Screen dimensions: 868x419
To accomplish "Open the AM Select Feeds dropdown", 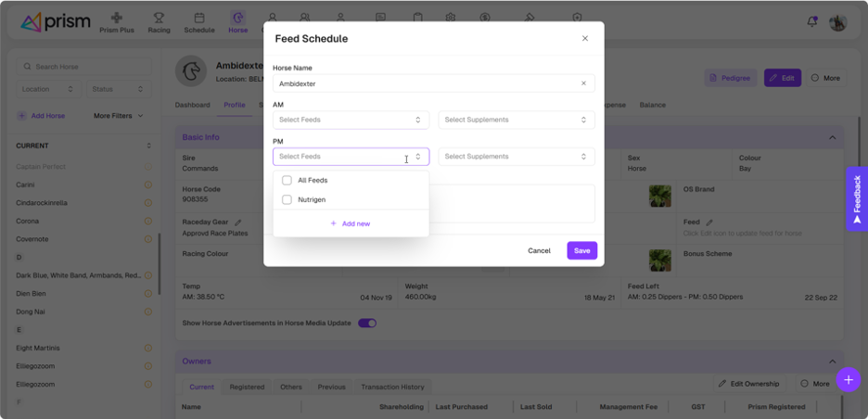I will point(351,120).
